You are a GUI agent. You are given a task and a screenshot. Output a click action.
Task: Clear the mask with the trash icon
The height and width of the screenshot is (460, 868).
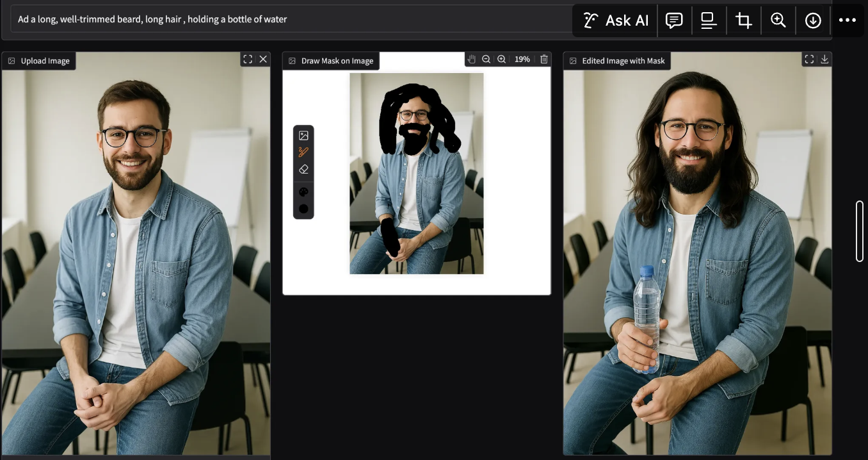(544, 59)
